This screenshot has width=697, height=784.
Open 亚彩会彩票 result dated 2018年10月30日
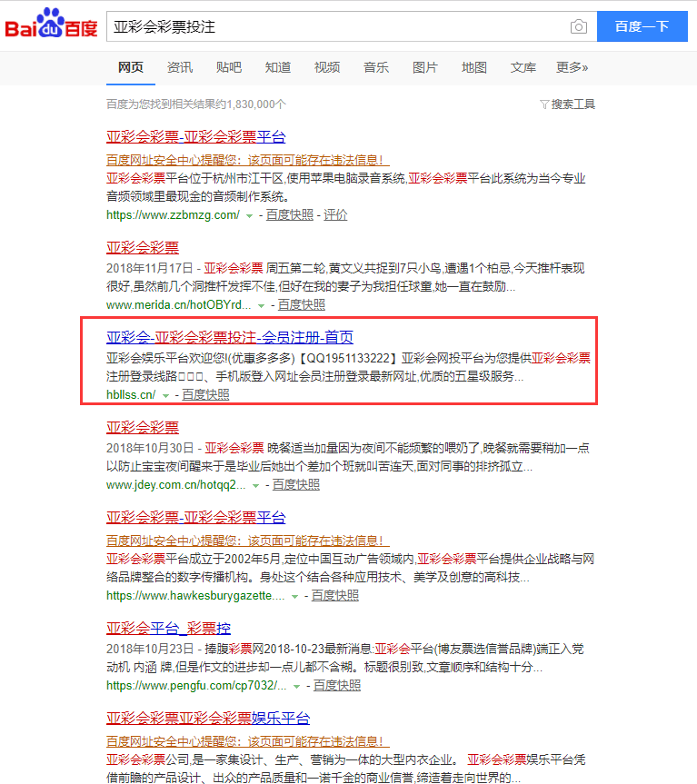click(143, 428)
